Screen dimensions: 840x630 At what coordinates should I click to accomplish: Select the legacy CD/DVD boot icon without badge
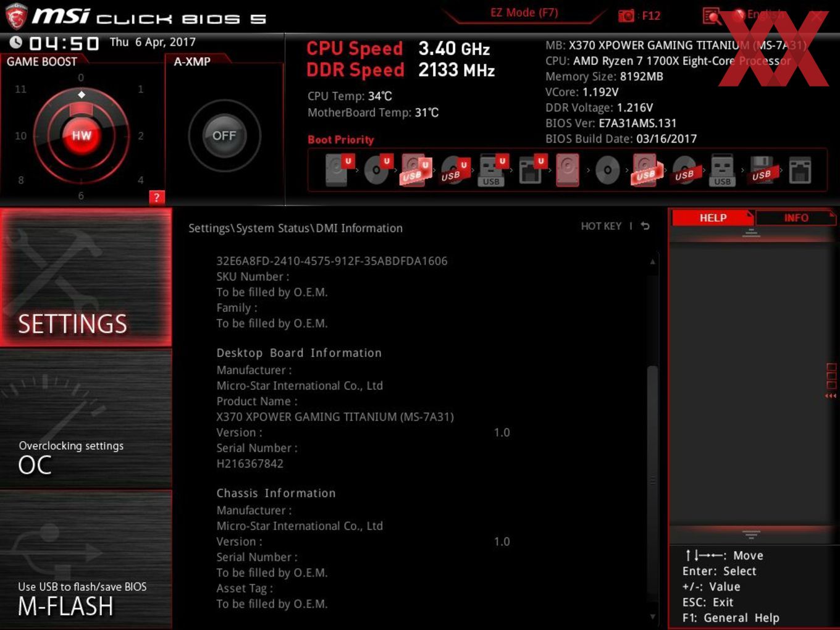tap(607, 170)
